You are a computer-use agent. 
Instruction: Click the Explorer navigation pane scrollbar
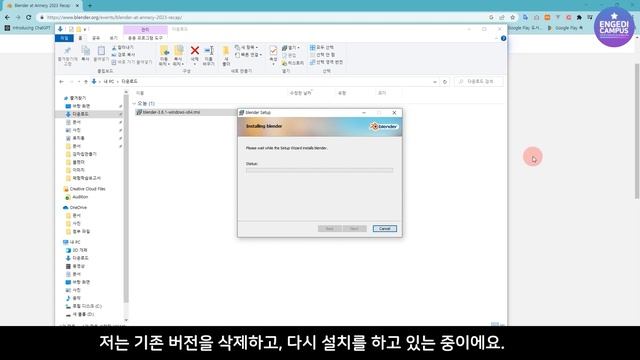pyautogui.click(x=126, y=200)
